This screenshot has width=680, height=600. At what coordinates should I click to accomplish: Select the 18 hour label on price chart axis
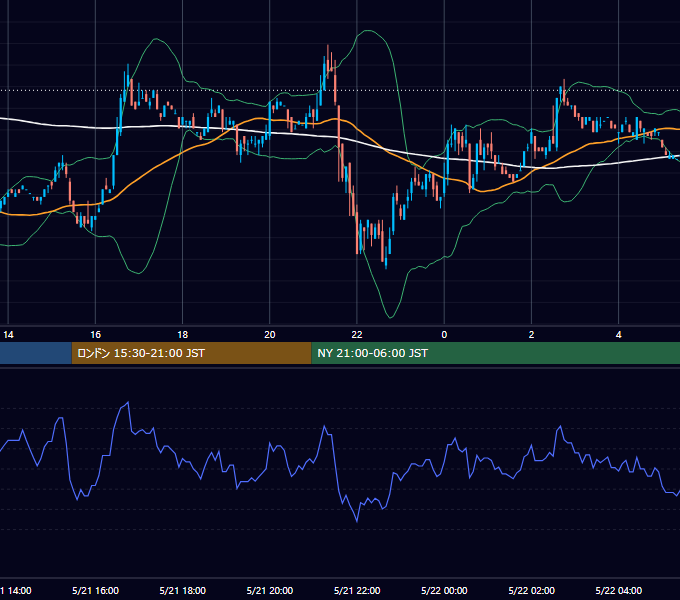183,335
